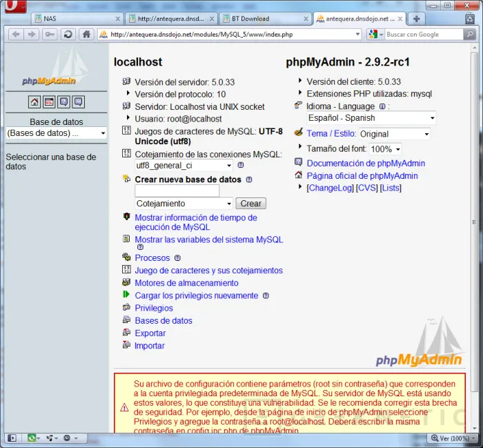
Task: Open Mostrar las variables del sistema MySQL
Action: click(209, 240)
